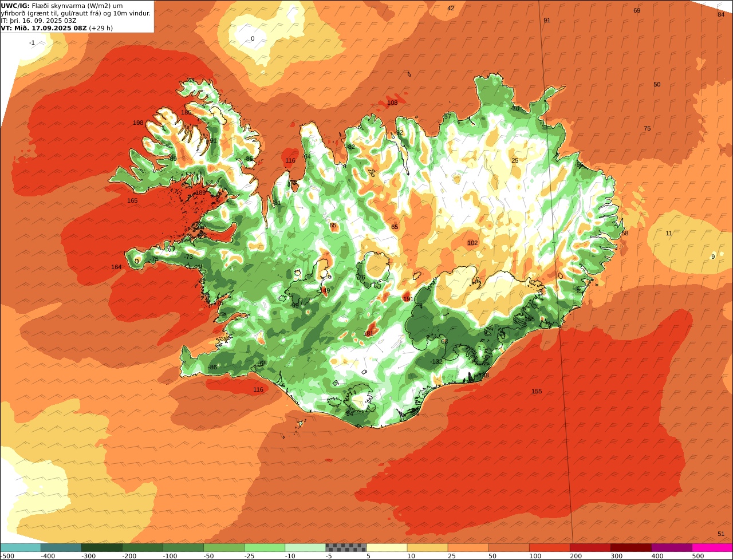Click the '-10' legend label

coord(291,556)
